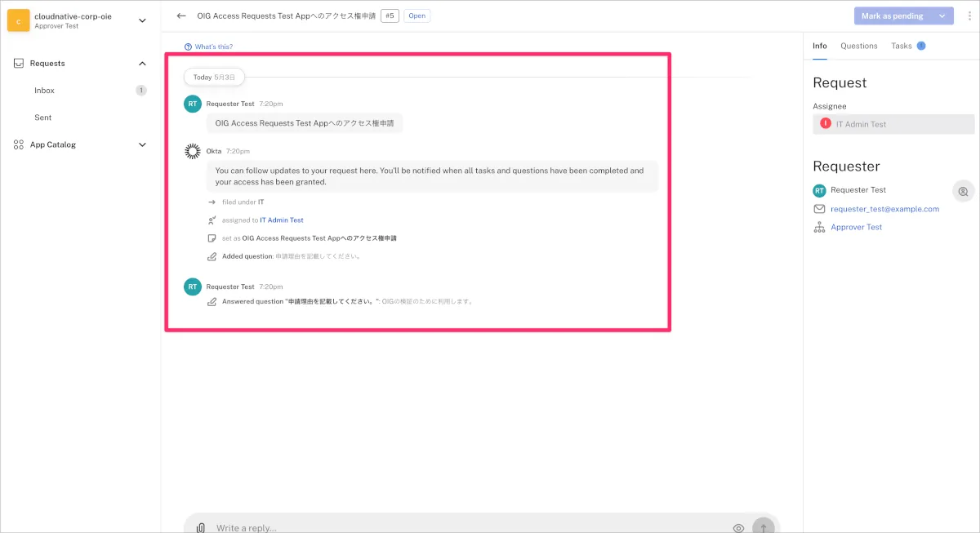This screenshot has height=533, width=980.
Task: Click the cloudnative-corp-oie org avatar
Action: 19,20
